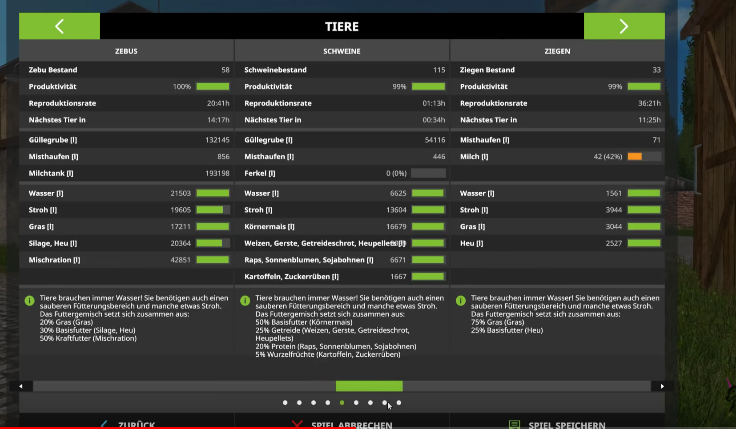This screenshot has width=736, height=429.
Task: Click info icon under Ziegen column
Action: (459, 298)
